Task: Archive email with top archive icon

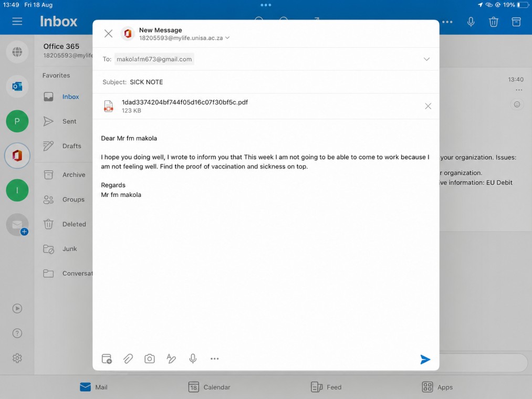Action: [516, 22]
